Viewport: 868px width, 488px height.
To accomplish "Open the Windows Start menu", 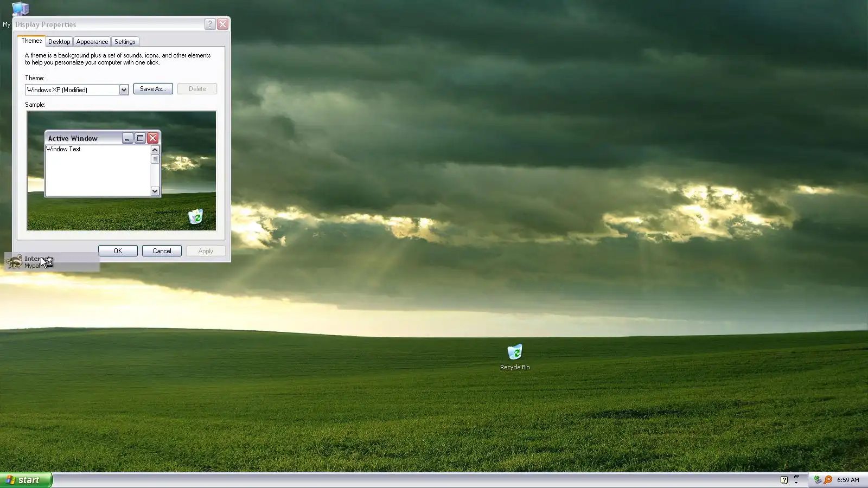I will 26,480.
